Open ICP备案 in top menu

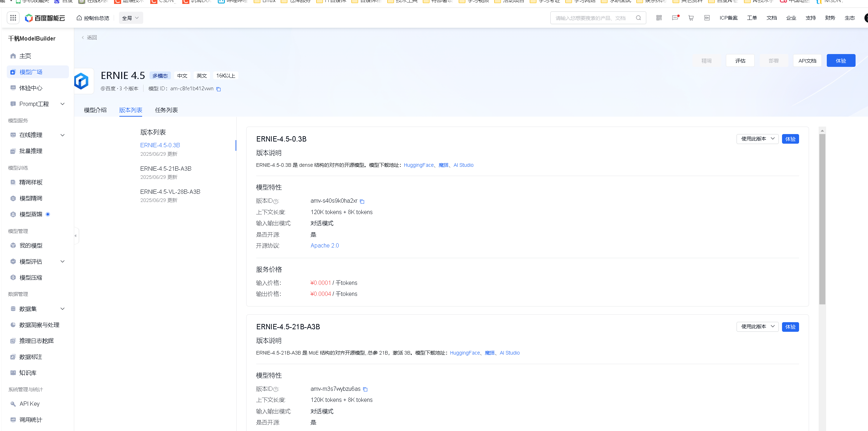coord(728,18)
